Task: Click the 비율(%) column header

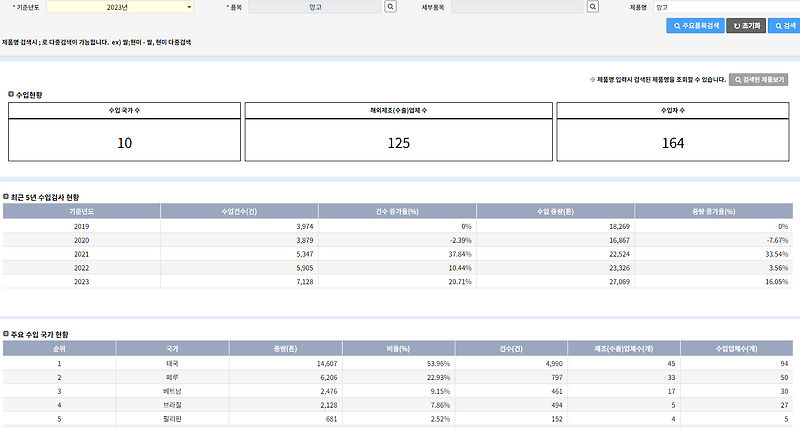Action: (x=398, y=348)
